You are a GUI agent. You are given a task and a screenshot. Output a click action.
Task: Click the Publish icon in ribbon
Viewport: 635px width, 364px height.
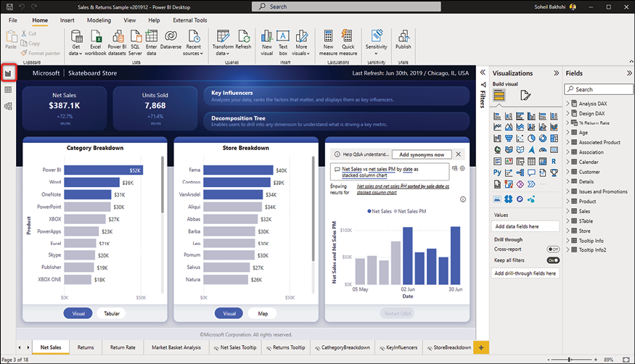403,40
